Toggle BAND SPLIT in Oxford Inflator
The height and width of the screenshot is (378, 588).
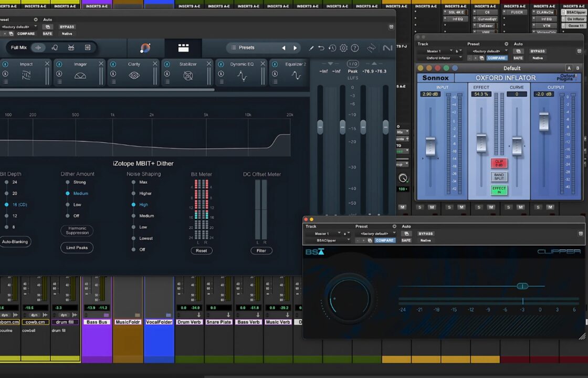[x=499, y=176]
